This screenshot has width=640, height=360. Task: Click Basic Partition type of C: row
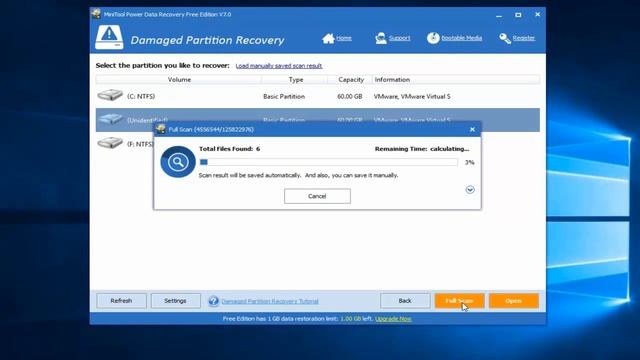pos(284,97)
